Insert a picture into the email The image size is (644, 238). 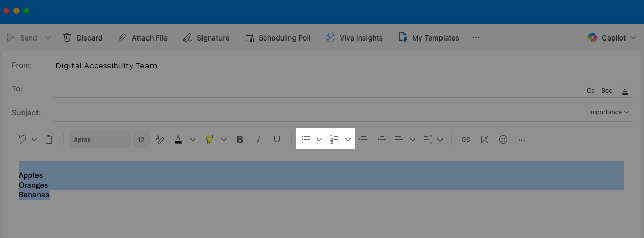[485, 140]
